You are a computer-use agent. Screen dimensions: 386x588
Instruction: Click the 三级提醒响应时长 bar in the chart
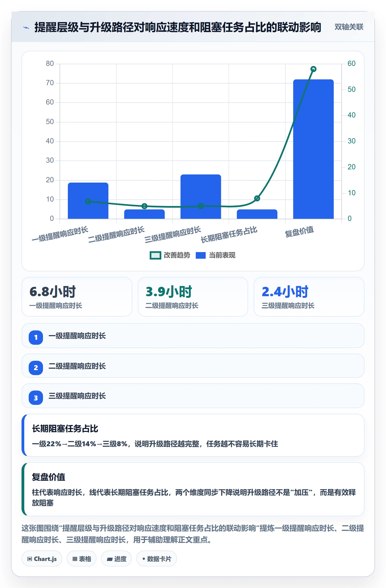click(201, 197)
